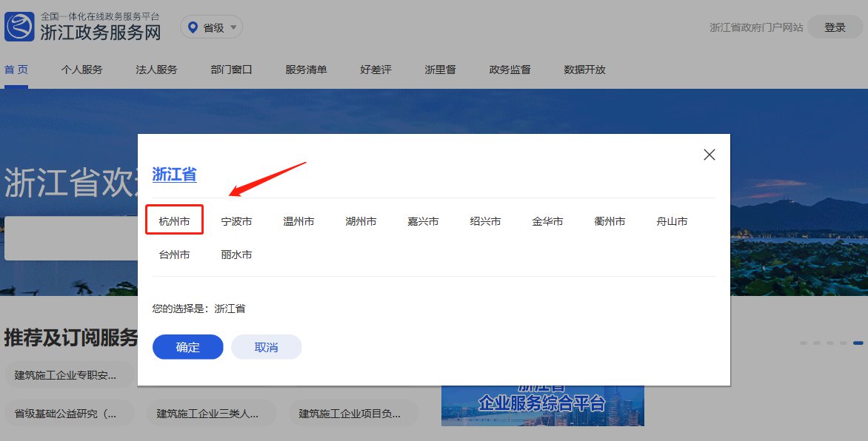The image size is (868, 441).
Task: Click the 建筑施工企业三类人 service tag
Action: coord(207,414)
